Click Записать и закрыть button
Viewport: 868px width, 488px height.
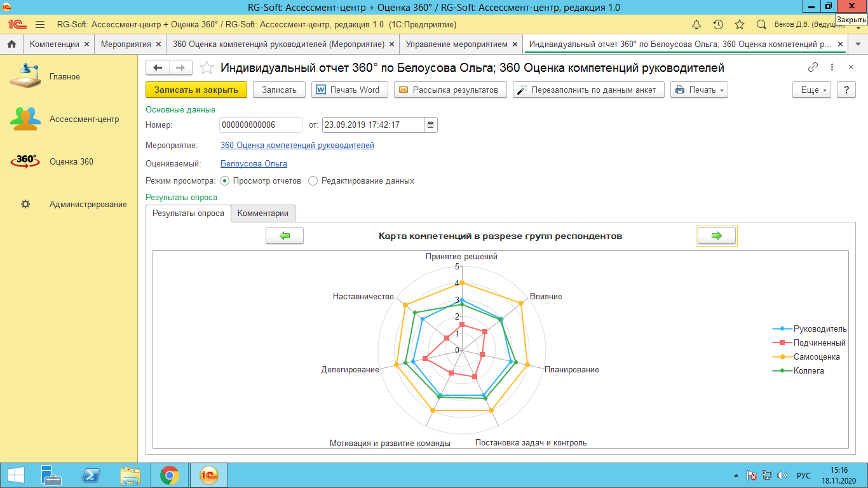196,90
